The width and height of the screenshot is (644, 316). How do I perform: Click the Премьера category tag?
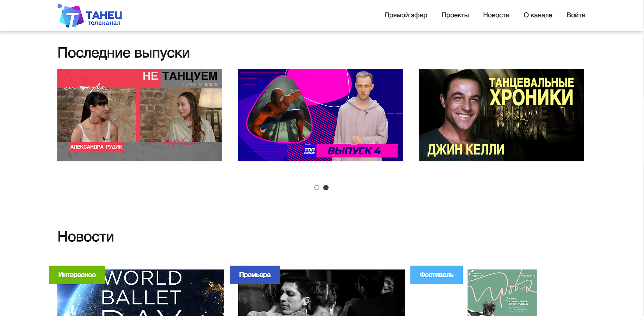coord(255,275)
